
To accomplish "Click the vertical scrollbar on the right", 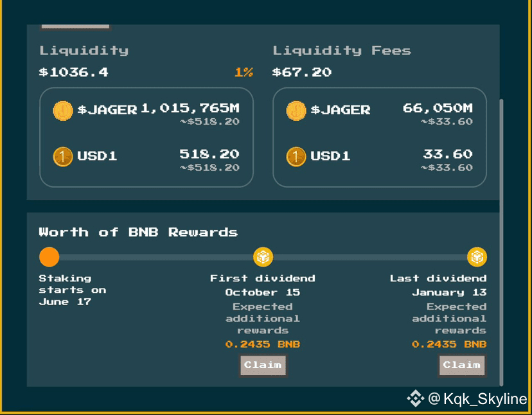I will click(501, 242).
